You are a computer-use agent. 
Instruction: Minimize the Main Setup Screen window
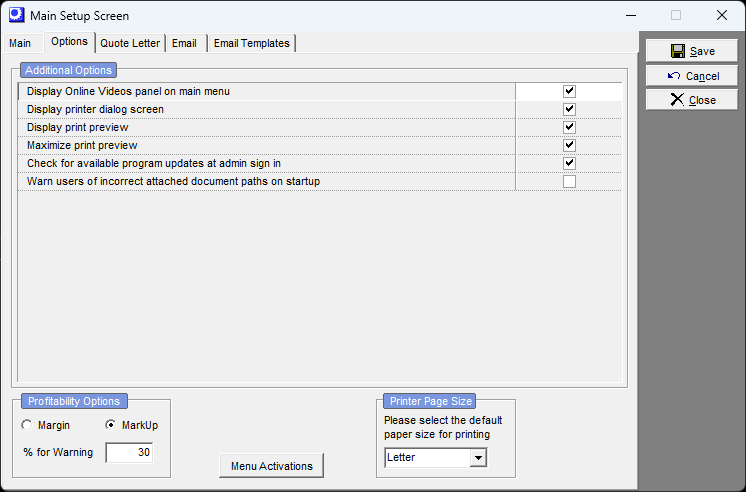tap(631, 15)
